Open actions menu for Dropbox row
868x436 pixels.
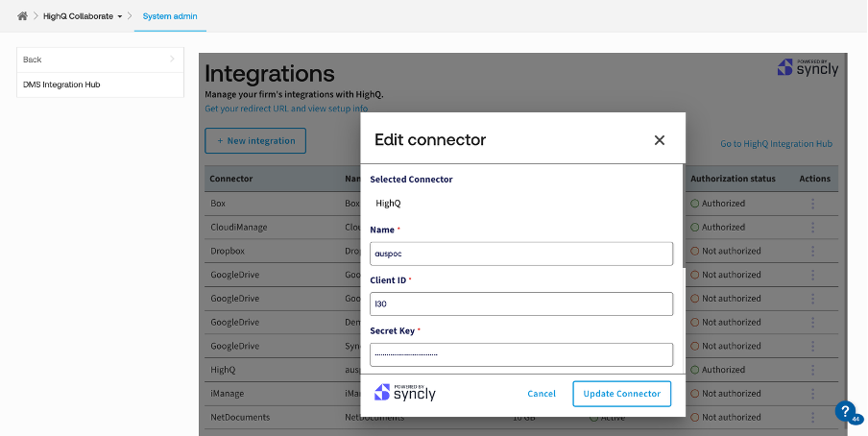coord(812,251)
